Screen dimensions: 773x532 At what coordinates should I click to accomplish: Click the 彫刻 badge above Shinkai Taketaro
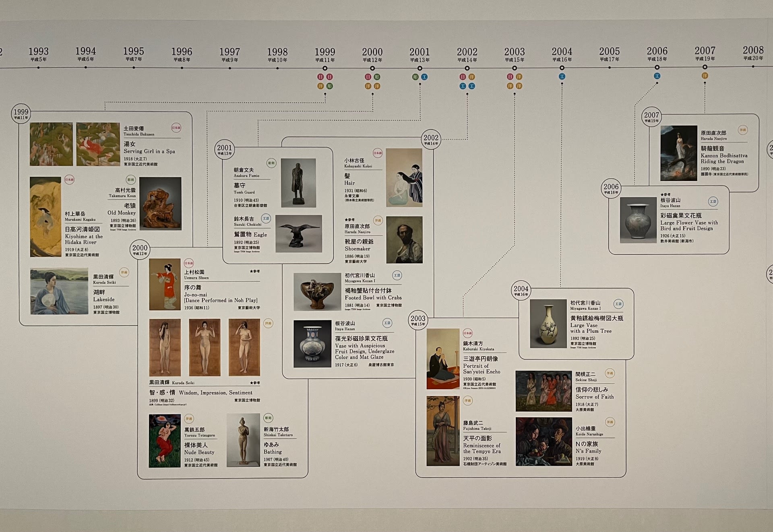pyautogui.click(x=268, y=419)
